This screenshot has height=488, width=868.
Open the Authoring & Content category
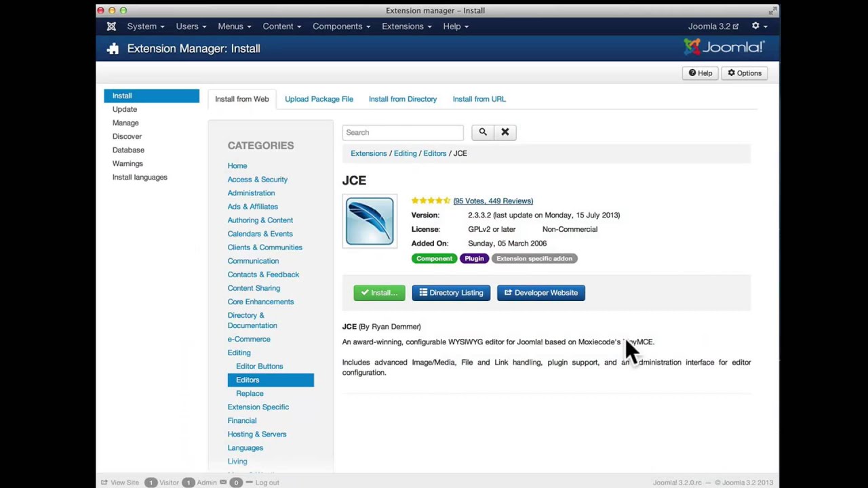tap(260, 220)
